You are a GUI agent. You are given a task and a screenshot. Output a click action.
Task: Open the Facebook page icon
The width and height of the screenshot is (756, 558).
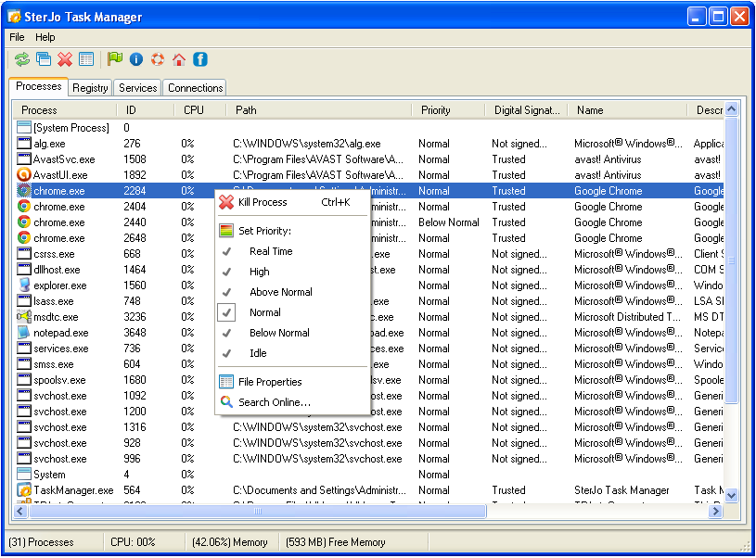pos(201,58)
